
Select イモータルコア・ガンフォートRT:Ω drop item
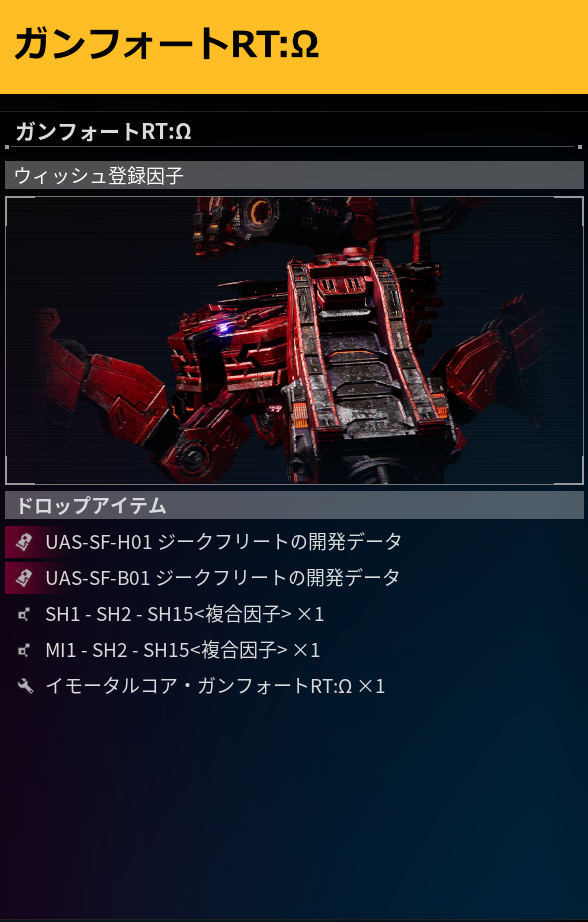coord(215,686)
